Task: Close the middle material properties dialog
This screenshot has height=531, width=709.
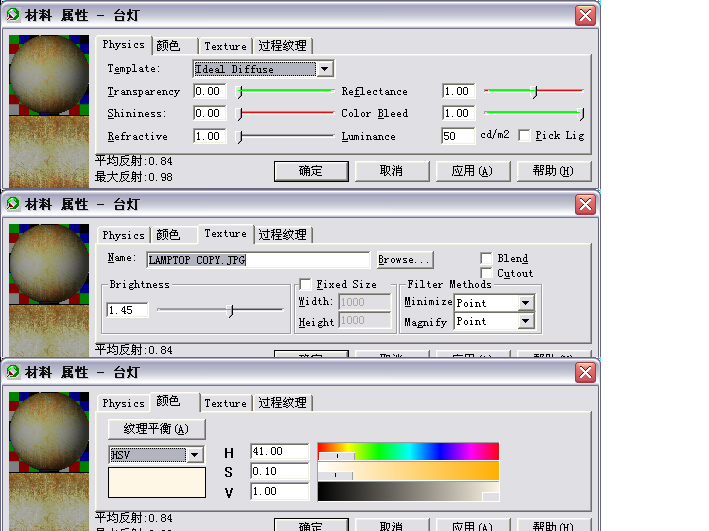Action: point(585,204)
